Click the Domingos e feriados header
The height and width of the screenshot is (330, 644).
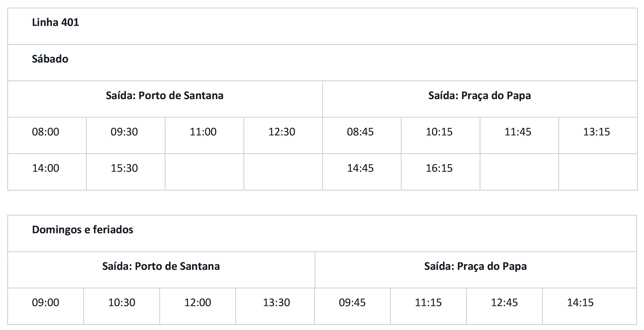click(82, 230)
